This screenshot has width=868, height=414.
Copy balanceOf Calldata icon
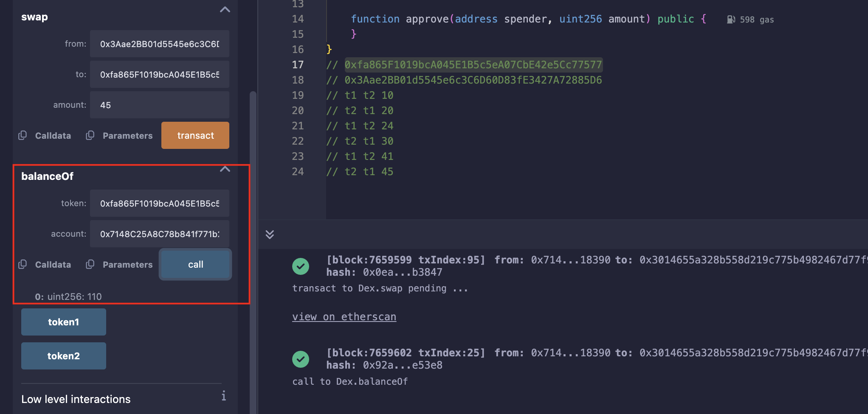[23, 264]
